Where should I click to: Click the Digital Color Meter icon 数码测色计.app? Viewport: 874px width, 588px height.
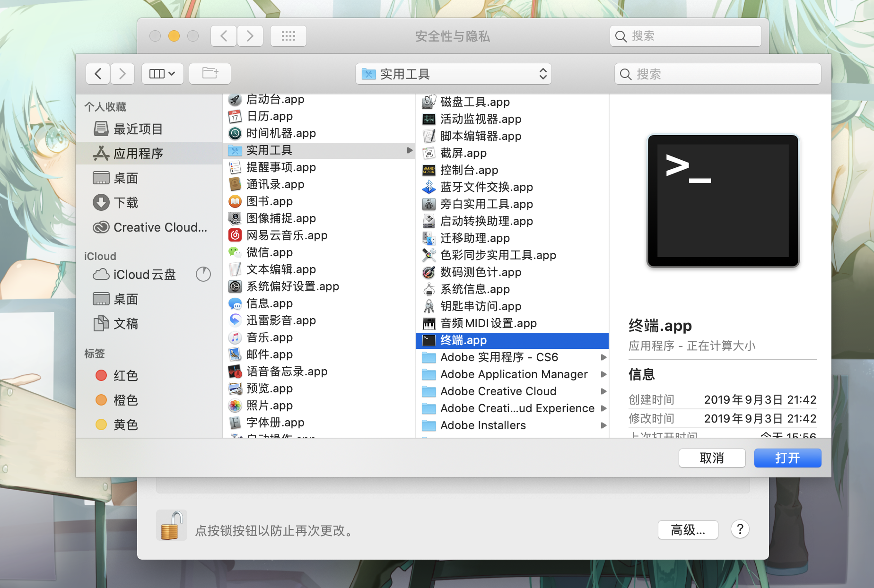(429, 272)
